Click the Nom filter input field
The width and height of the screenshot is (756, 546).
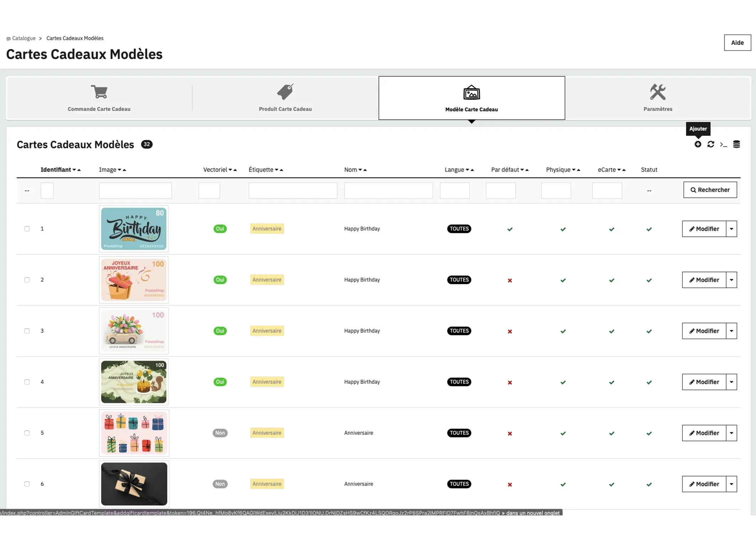(x=388, y=190)
